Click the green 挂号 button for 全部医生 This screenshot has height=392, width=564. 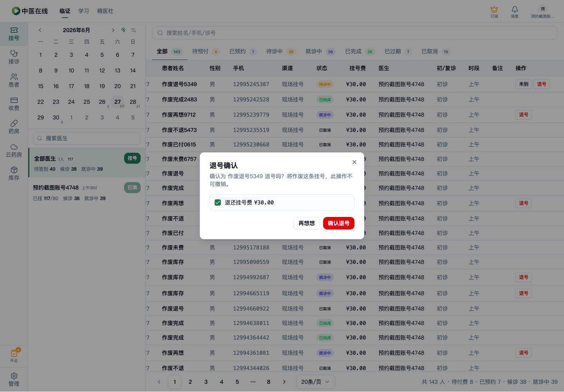[x=132, y=158]
